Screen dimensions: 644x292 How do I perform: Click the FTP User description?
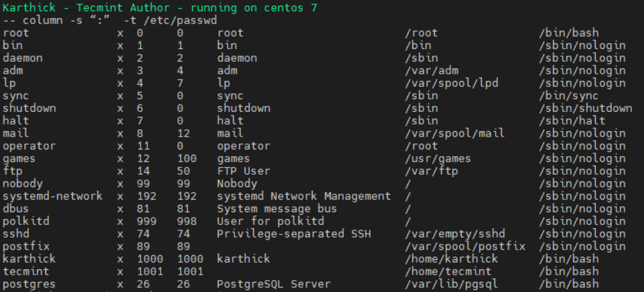[x=243, y=171]
